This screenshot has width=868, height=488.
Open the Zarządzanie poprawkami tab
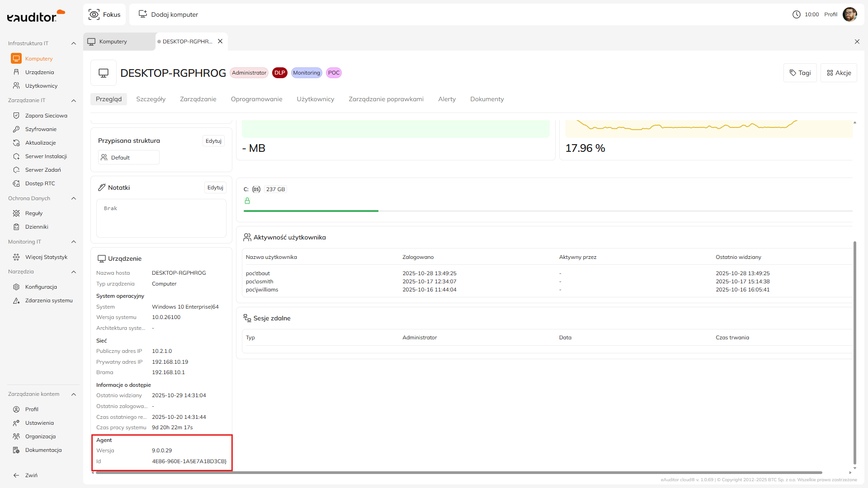386,99
